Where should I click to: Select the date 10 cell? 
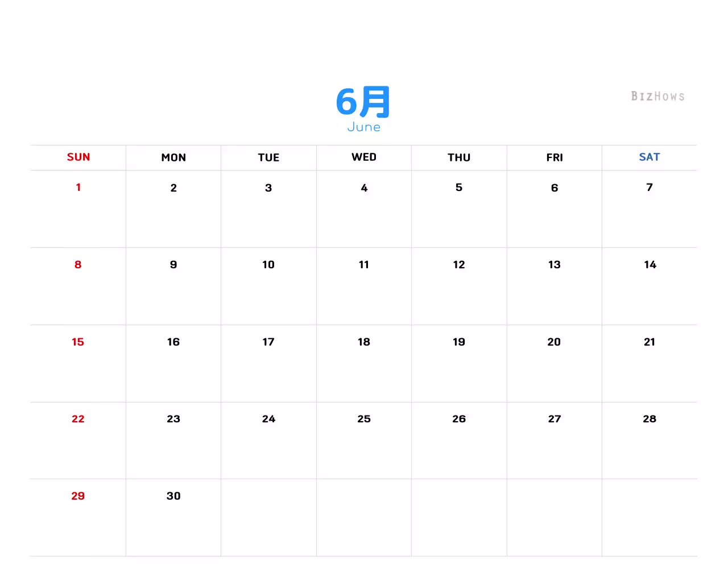coord(268,265)
